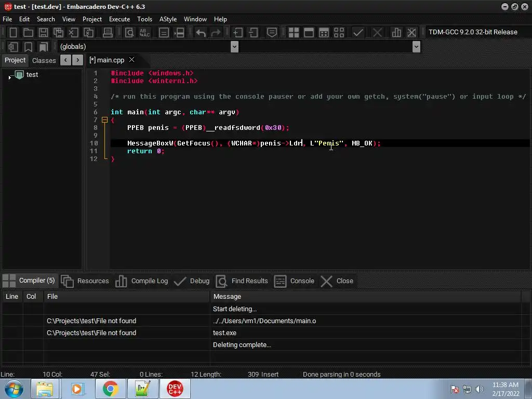Compile the program with the four-squares icon

click(294, 33)
